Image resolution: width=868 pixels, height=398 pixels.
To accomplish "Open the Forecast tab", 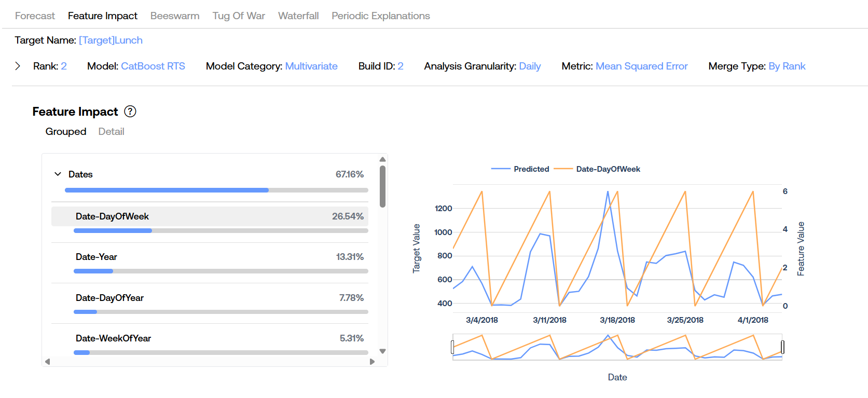I will [35, 16].
